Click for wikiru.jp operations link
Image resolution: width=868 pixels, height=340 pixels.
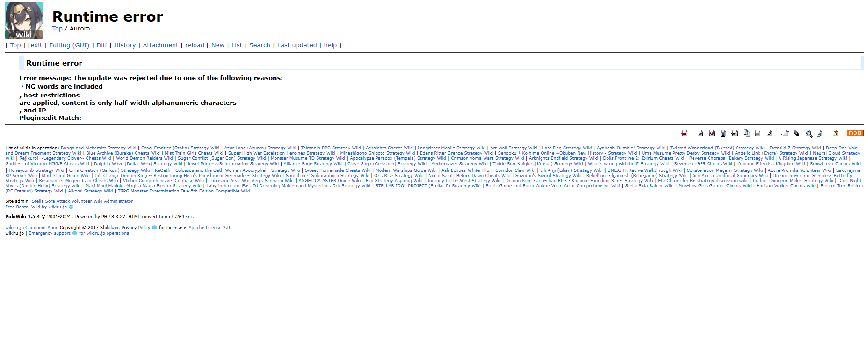[104, 233]
